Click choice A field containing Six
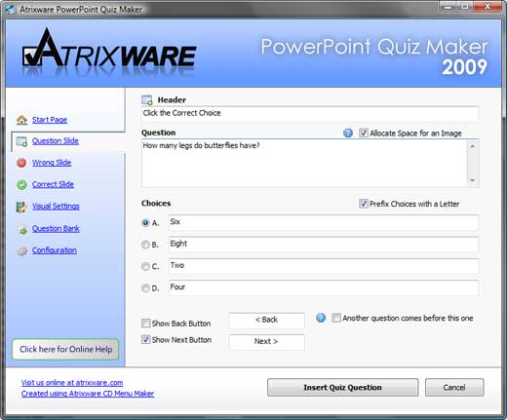507x420 pixels. coord(324,223)
